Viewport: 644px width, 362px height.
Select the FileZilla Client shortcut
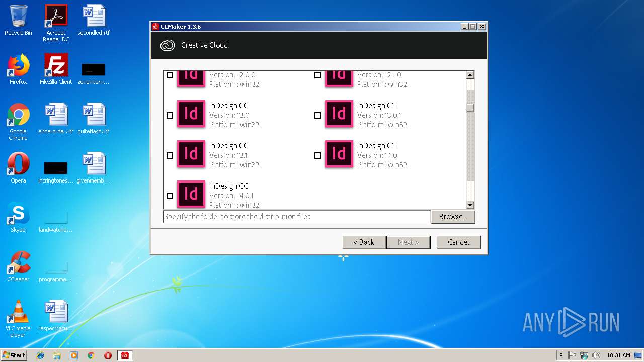56,69
